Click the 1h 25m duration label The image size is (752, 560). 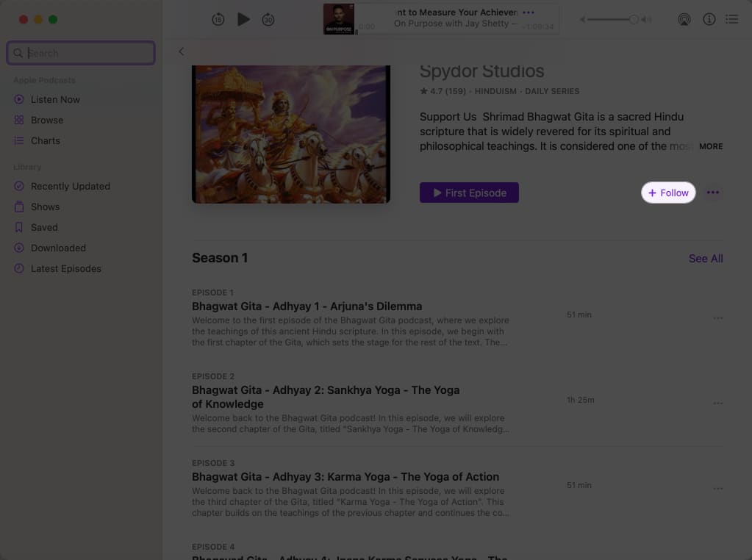pos(580,400)
